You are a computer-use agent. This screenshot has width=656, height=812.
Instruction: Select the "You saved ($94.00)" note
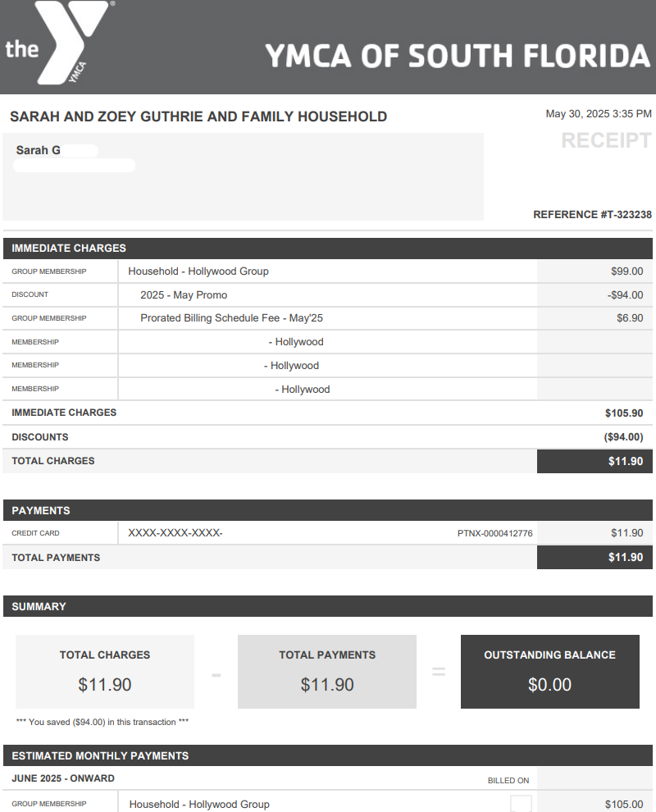pyautogui.click(x=102, y=723)
